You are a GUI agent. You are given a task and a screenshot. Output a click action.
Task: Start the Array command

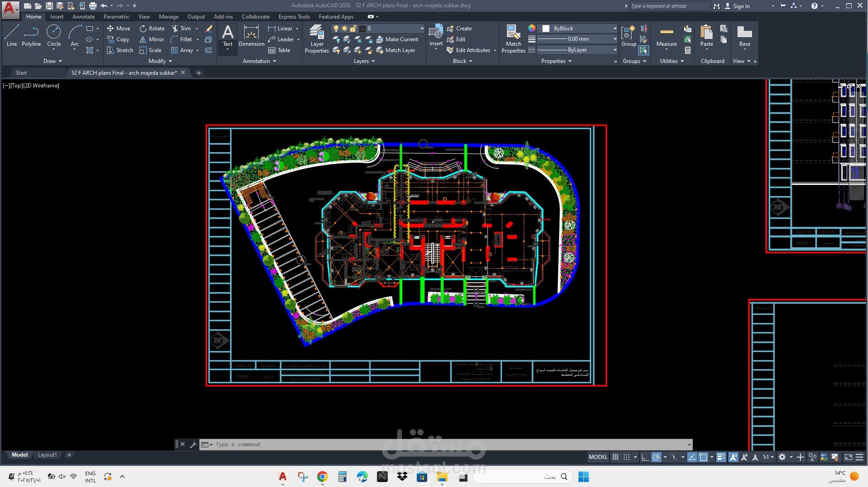pyautogui.click(x=182, y=50)
